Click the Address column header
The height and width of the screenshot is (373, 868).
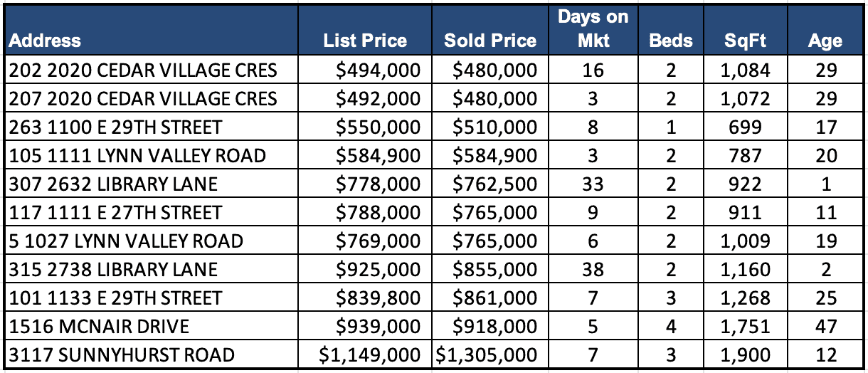click(45, 41)
